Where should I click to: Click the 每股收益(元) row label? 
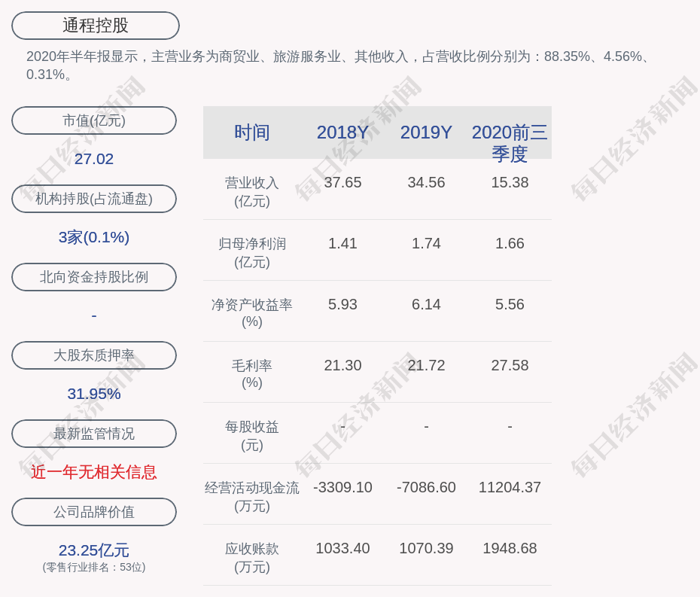coord(252,436)
